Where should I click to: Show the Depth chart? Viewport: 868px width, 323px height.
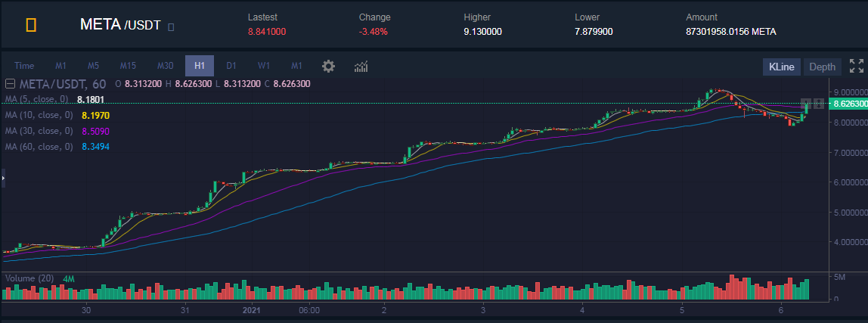pyautogui.click(x=822, y=67)
